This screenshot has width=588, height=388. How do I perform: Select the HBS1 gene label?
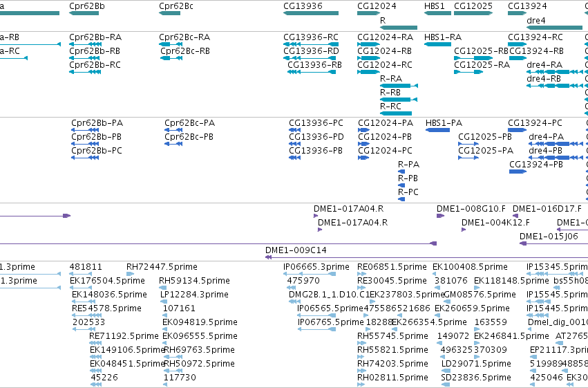[434, 6]
